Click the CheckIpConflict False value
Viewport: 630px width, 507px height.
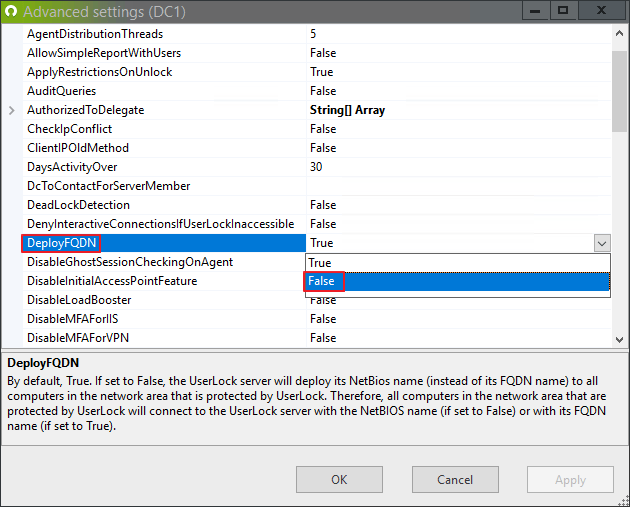coord(323,129)
